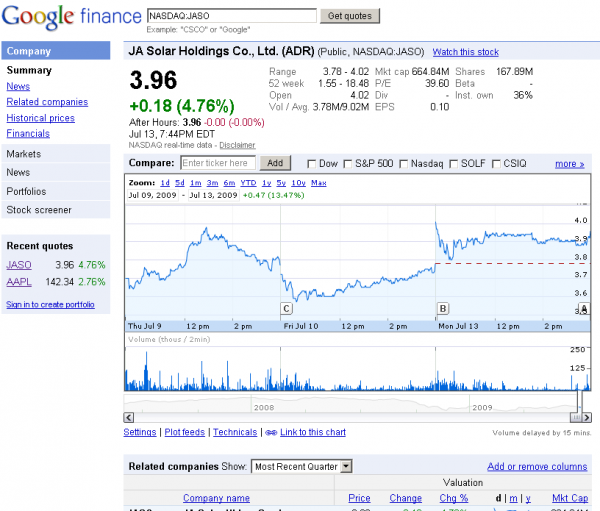Sort table by Chg % column

(454, 498)
